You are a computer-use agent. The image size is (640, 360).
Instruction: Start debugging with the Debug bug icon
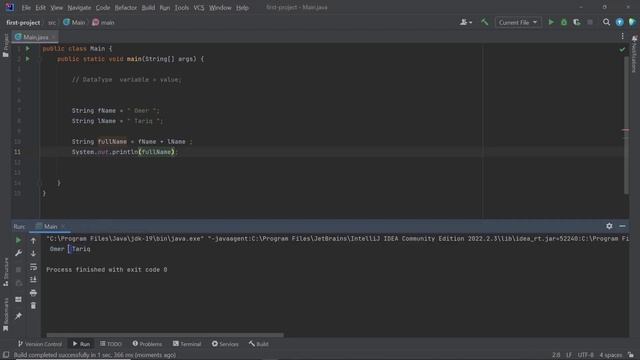click(564, 22)
